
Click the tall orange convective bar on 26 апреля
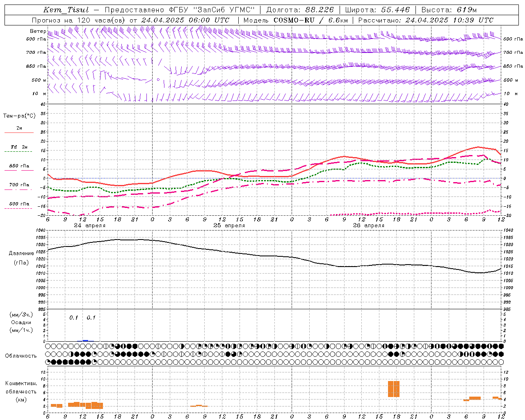[x=394, y=389]
